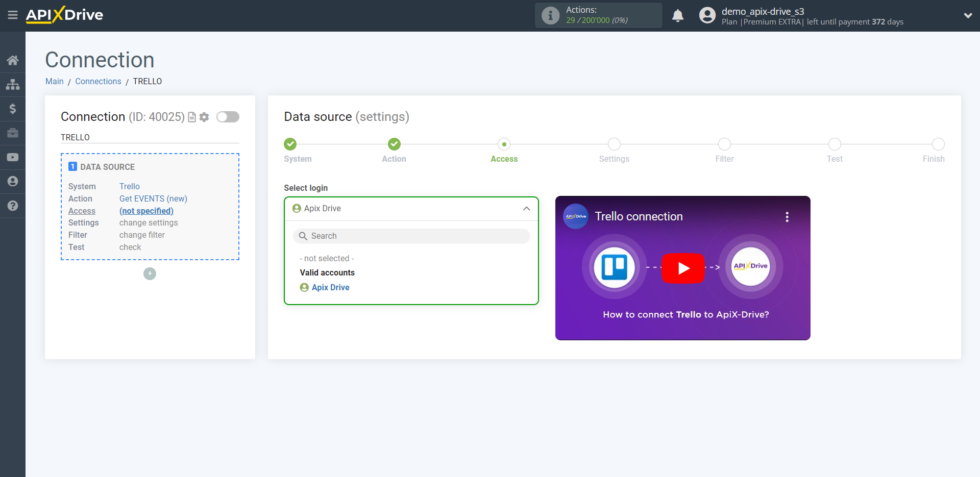Go to the Finish step
This screenshot has width=980, height=477.
(x=938, y=144)
